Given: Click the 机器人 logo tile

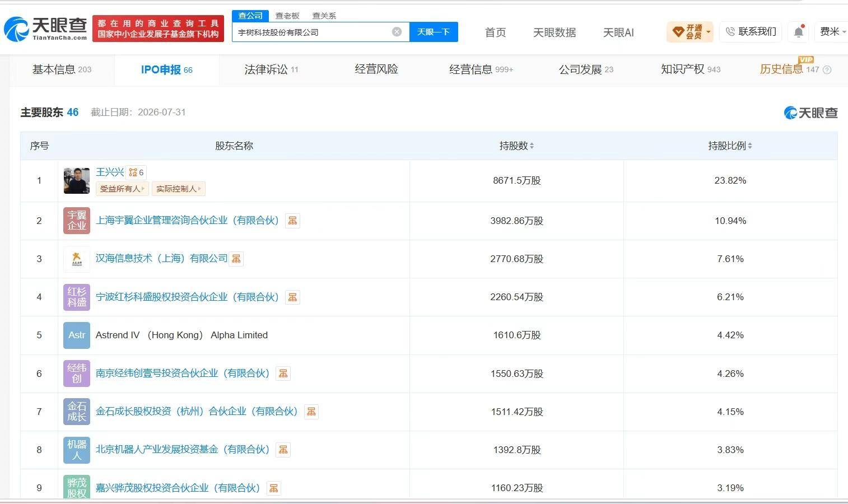Looking at the screenshot, I should pos(77,450).
